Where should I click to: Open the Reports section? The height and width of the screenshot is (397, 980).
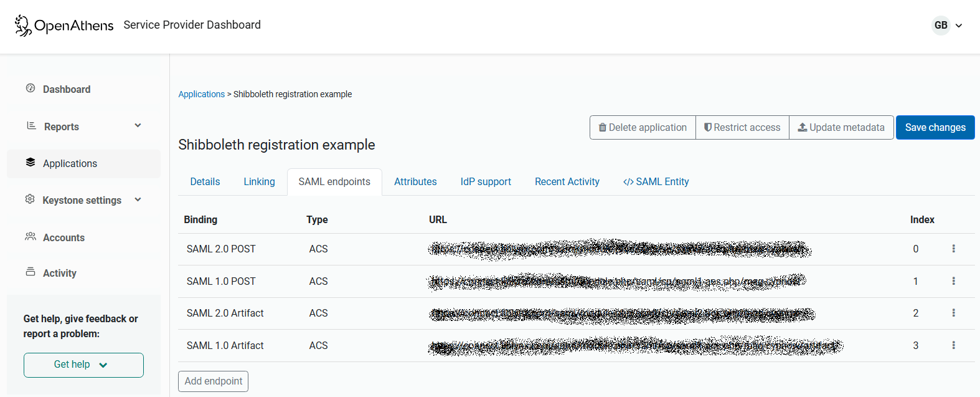point(62,127)
